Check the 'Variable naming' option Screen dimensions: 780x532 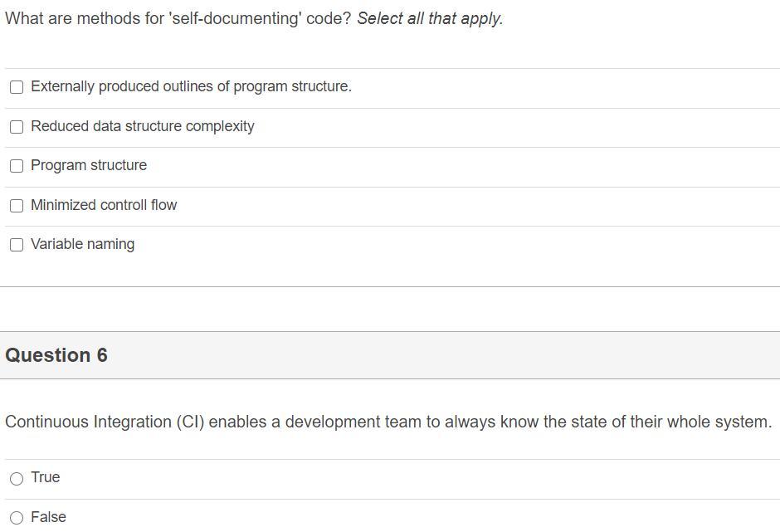pos(17,244)
